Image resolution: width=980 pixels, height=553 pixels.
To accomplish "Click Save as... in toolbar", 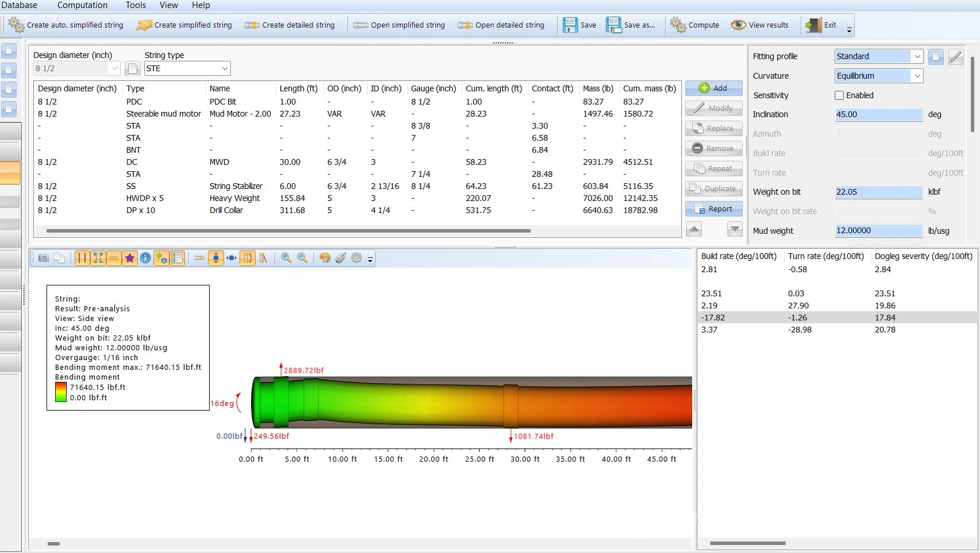I will pyautogui.click(x=631, y=25).
